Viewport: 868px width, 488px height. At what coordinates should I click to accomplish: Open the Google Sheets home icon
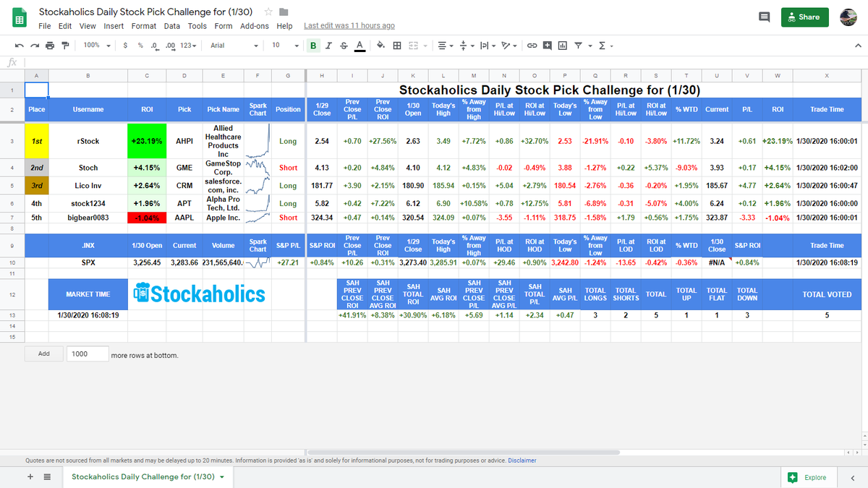coord(20,19)
